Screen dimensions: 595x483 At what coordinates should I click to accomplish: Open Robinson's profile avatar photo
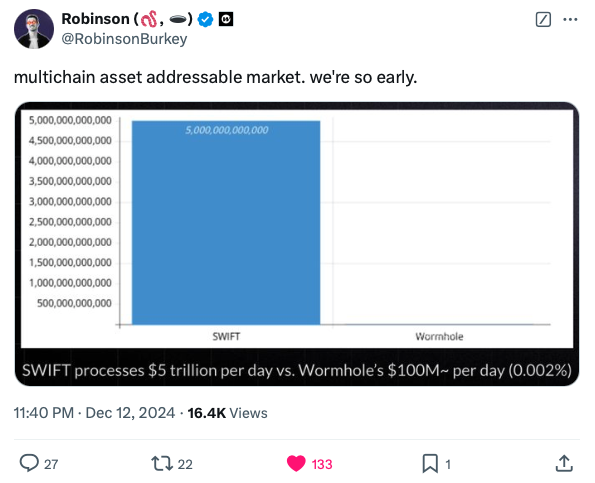pyautogui.click(x=34, y=29)
